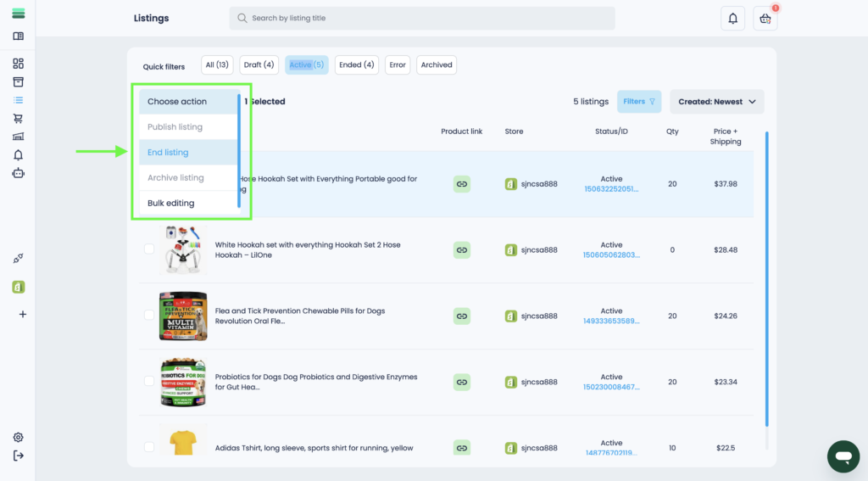Select the Adidas Tshirt listing checkbox
This screenshot has height=481, width=868.
coord(149,447)
